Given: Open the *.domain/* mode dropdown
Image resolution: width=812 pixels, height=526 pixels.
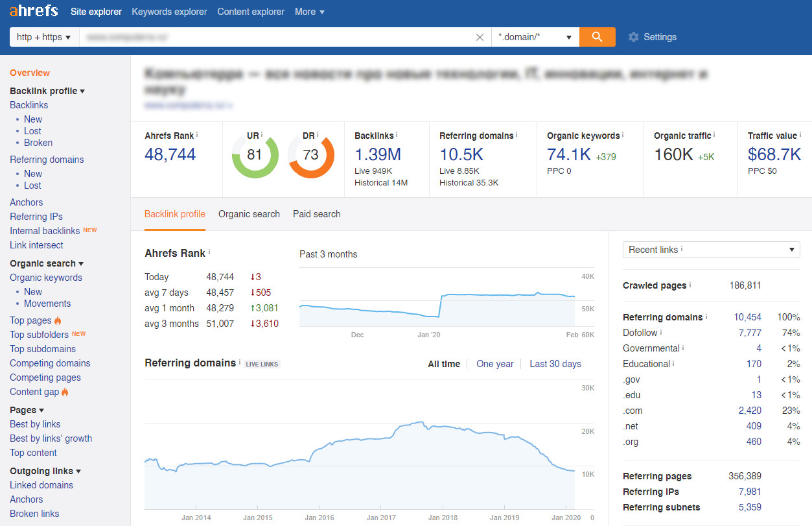Looking at the screenshot, I should click(535, 37).
